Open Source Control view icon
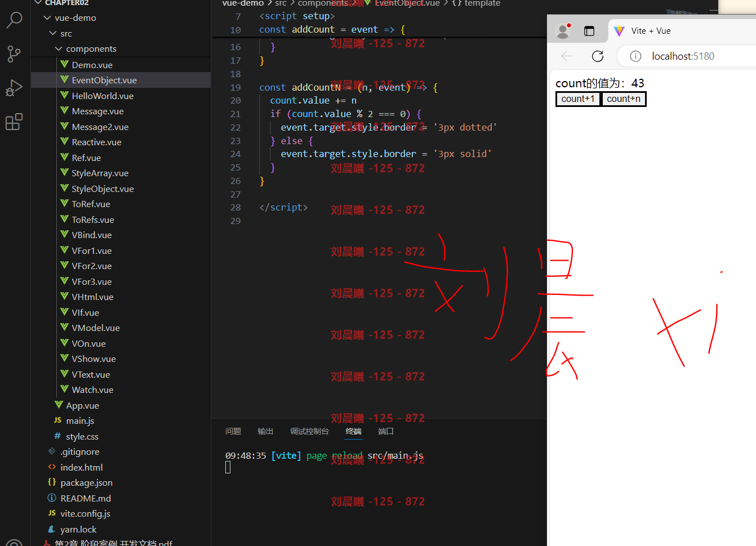Viewport: 756px width, 546px height. pos(14,54)
